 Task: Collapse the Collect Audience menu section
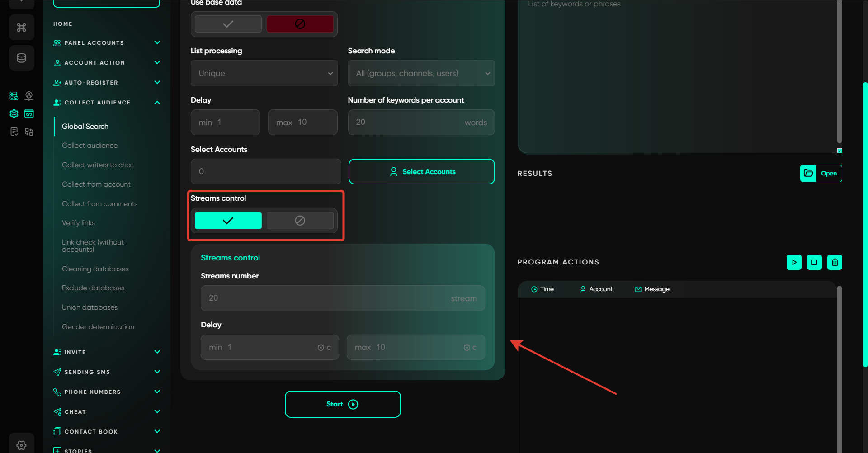pyautogui.click(x=157, y=103)
